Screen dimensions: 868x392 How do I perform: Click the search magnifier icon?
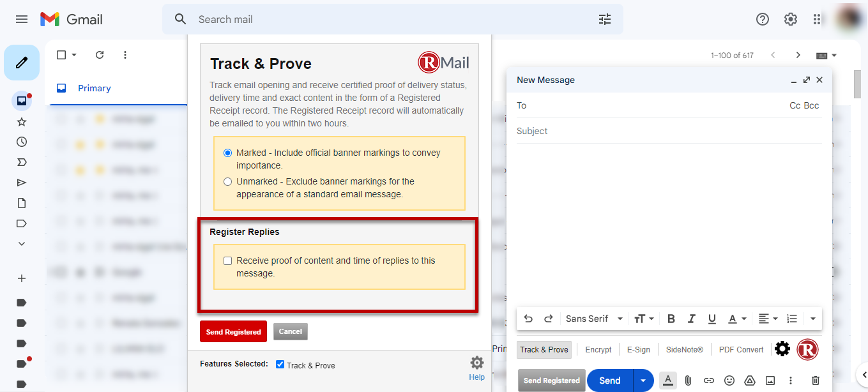(x=181, y=19)
